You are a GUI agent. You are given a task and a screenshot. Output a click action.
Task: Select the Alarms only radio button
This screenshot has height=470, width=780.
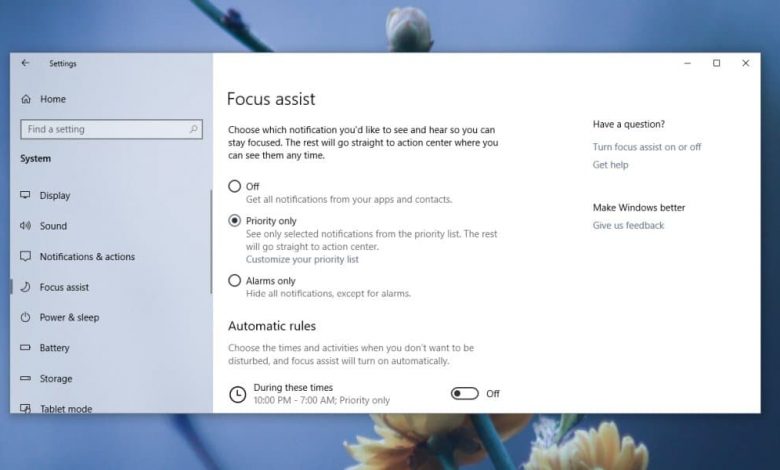(234, 281)
